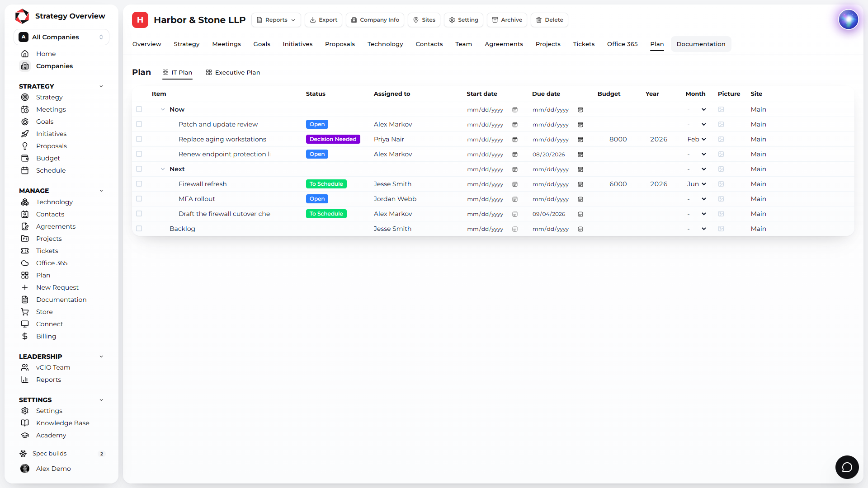Open the chat bubble widget
Screen dimensions: 868x488
pyautogui.click(x=847, y=467)
